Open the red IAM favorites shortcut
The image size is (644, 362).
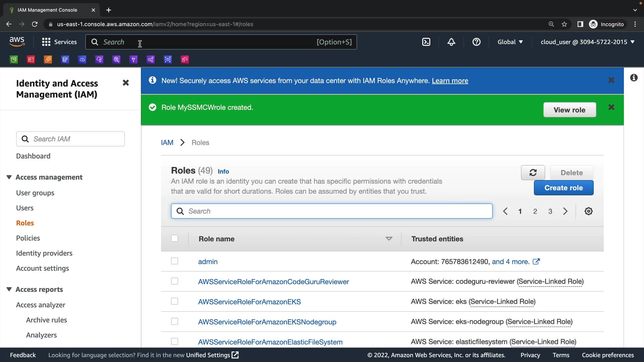tap(31, 60)
